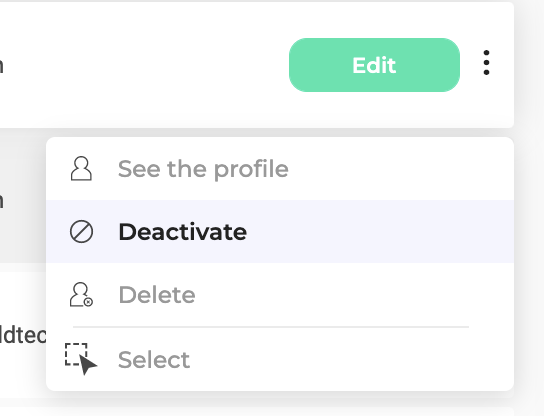The image size is (544, 416).
Task: Click the dashed-box selection cursor icon
Action: (81, 359)
